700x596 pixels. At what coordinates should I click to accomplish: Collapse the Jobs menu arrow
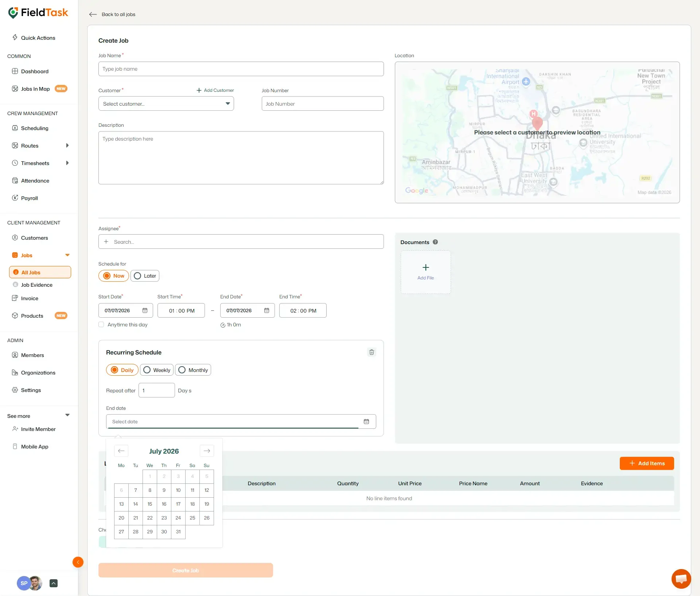click(67, 255)
